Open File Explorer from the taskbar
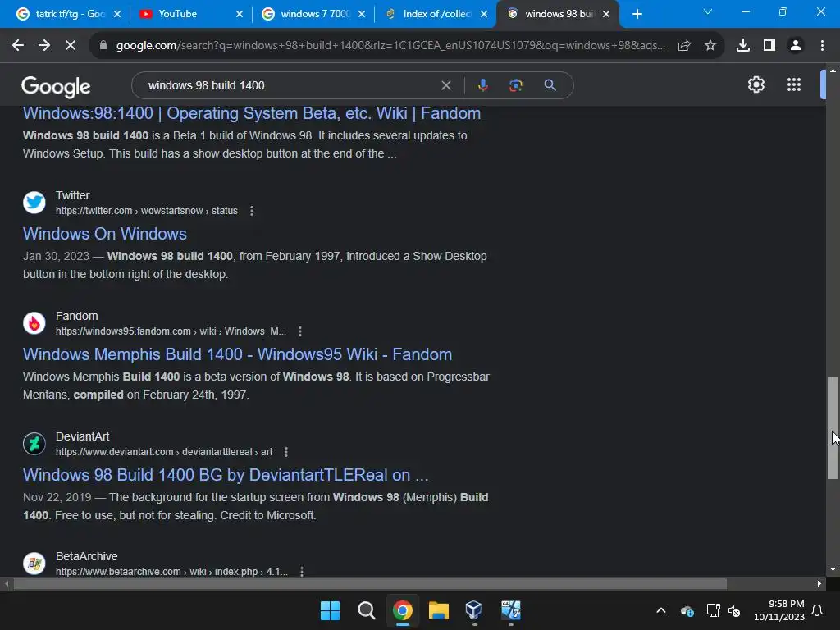The width and height of the screenshot is (840, 630). tap(438, 610)
